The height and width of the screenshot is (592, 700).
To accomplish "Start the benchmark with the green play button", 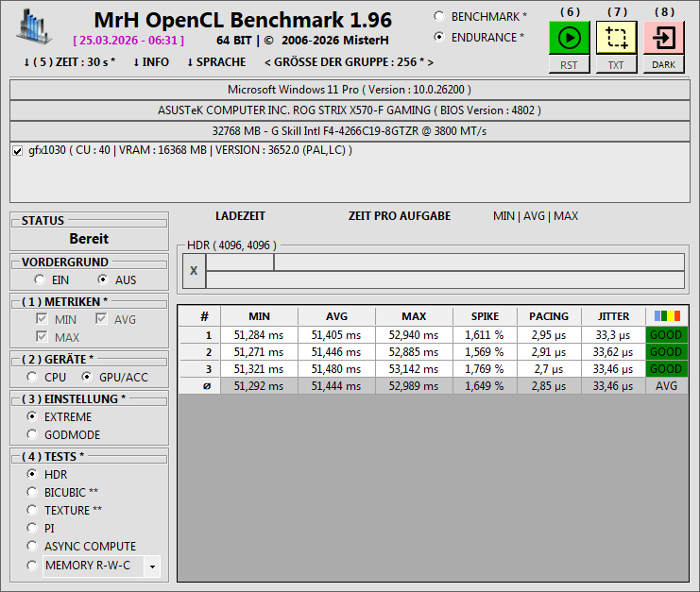I will (570, 38).
